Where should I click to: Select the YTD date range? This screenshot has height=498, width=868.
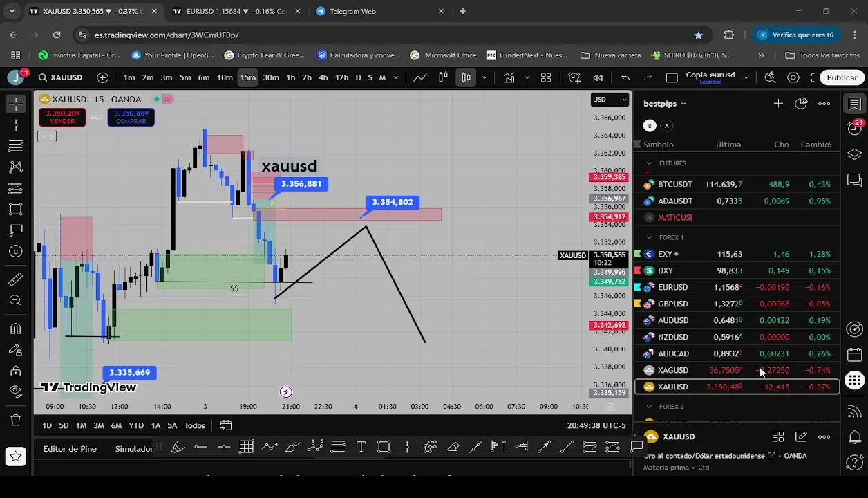136,425
